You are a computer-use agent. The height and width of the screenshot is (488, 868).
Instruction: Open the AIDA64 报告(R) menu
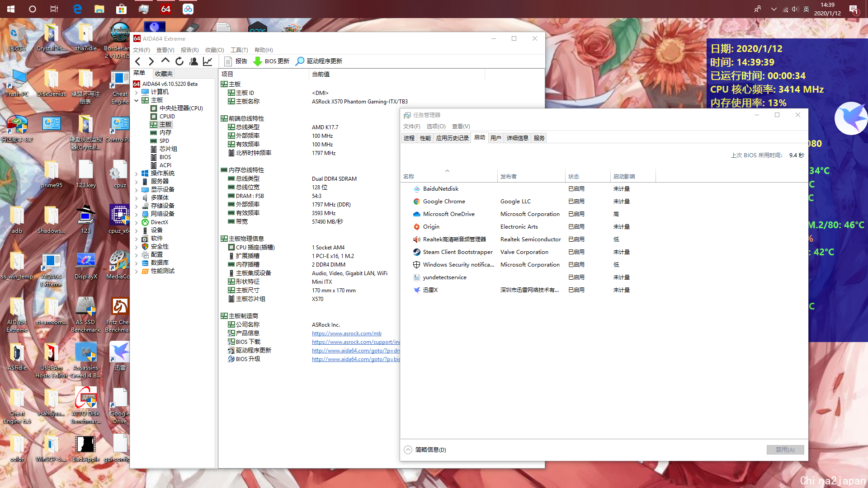click(190, 50)
